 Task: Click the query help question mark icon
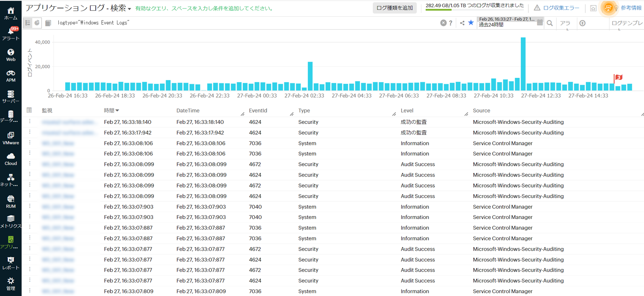click(x=451, y=23)
